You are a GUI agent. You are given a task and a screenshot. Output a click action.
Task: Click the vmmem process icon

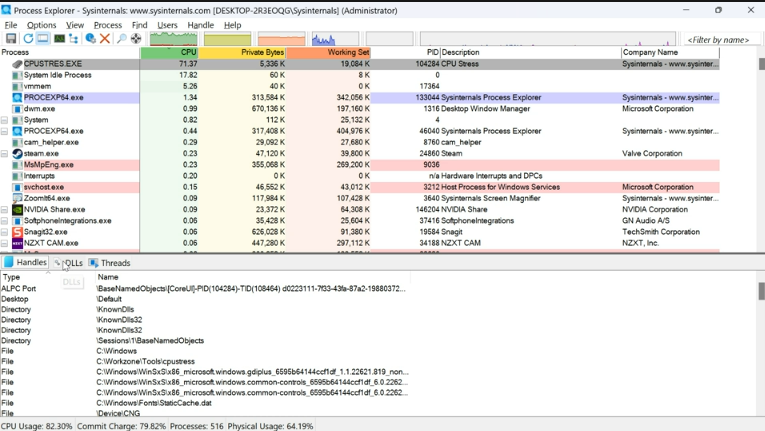pos(17,86)
